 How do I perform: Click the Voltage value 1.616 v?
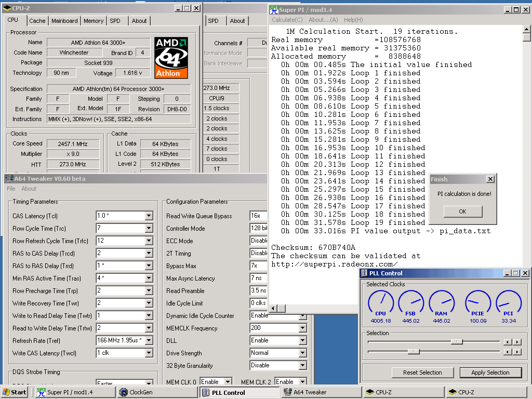(x=132, y=73)
